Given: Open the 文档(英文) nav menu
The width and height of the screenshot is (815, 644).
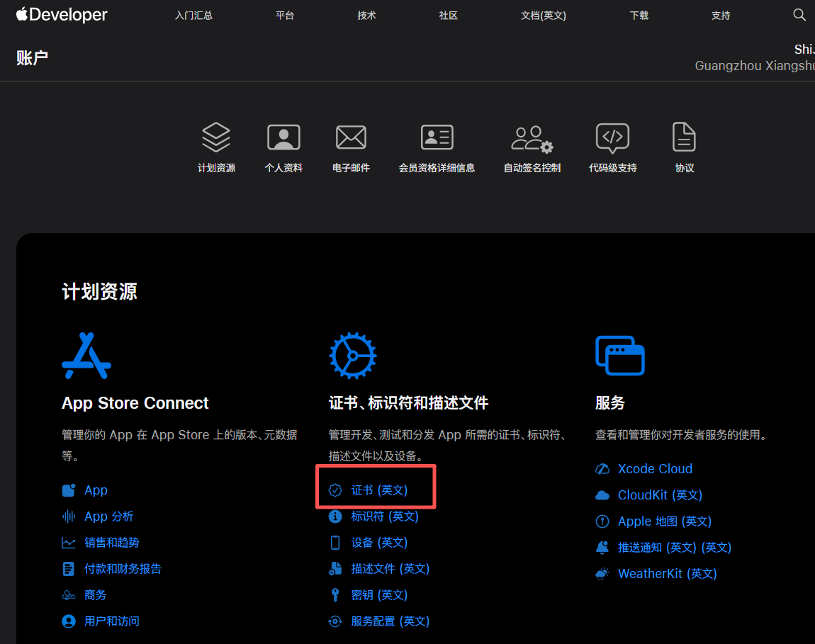Looking at the screenshot, I should pos(543,16).
